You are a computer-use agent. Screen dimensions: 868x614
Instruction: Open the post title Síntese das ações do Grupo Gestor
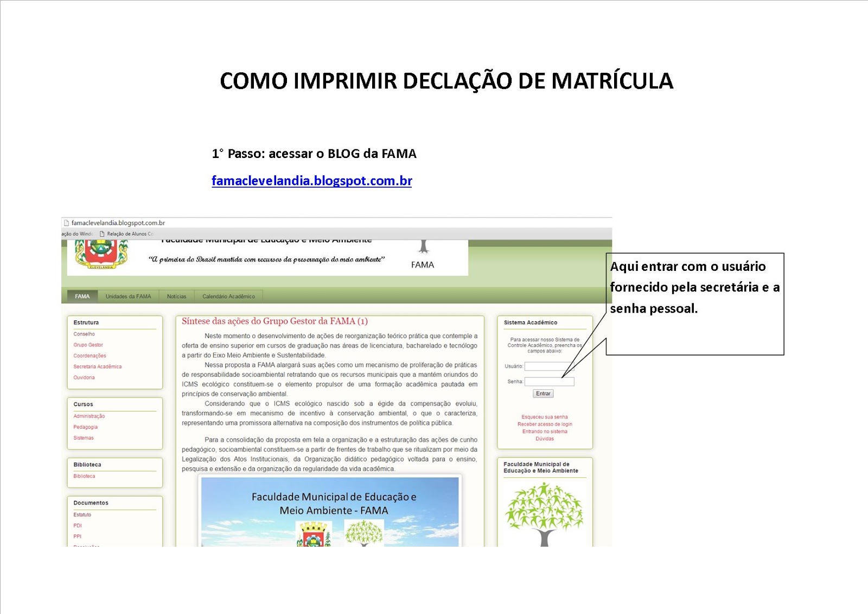275,321
